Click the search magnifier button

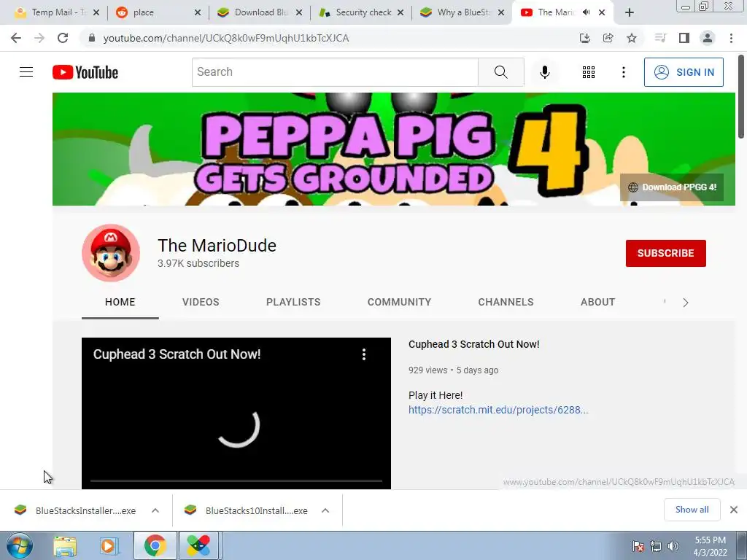(x=500, y=72)
